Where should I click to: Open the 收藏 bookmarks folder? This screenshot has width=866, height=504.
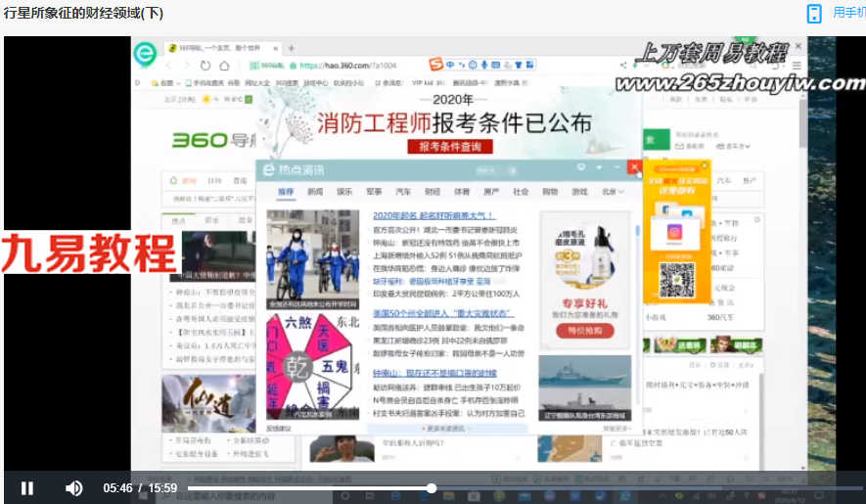tap(164, 83)
